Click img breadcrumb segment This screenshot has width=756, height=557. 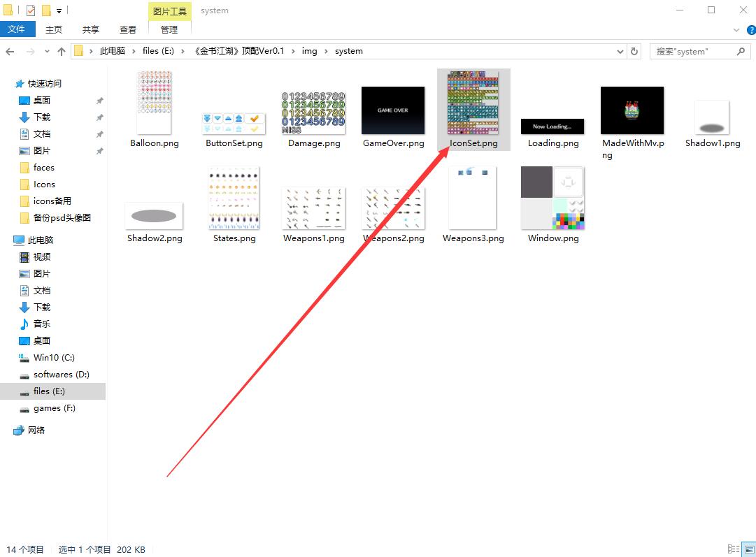pyautogui.click(x=310, y=51)
